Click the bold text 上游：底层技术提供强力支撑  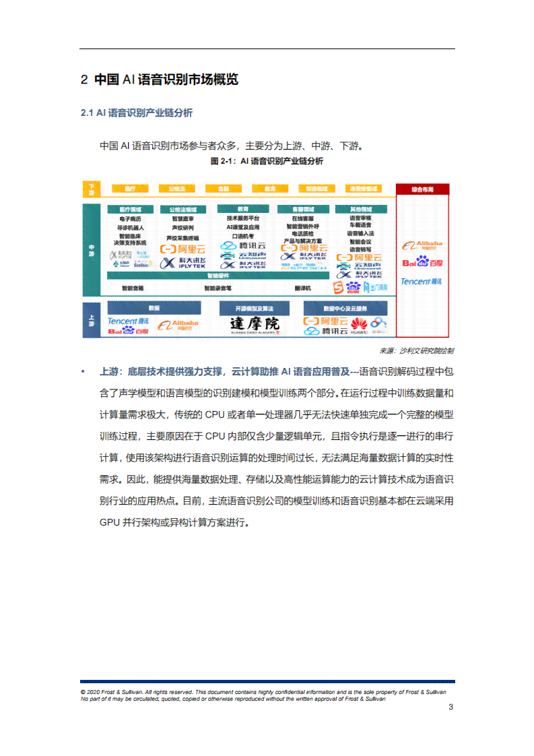click(x=160, y=372)
